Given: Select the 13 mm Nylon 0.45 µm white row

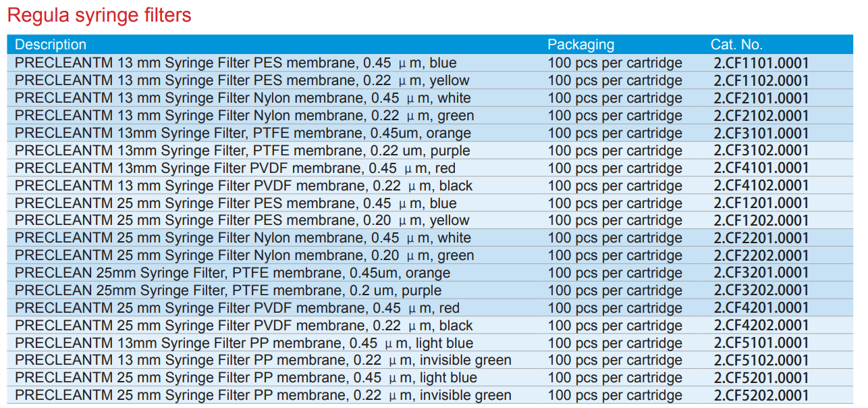Looking at the screenshot, I should [242, 98].
